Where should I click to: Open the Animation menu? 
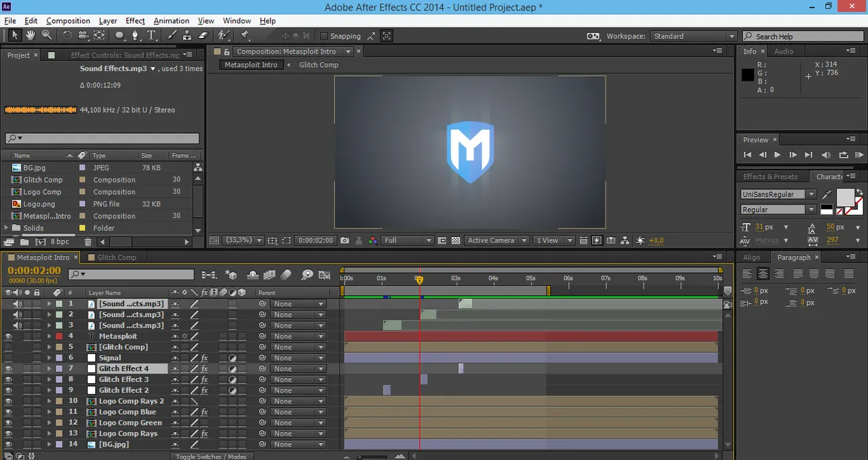pyautogui.click(x=172, y=21)
